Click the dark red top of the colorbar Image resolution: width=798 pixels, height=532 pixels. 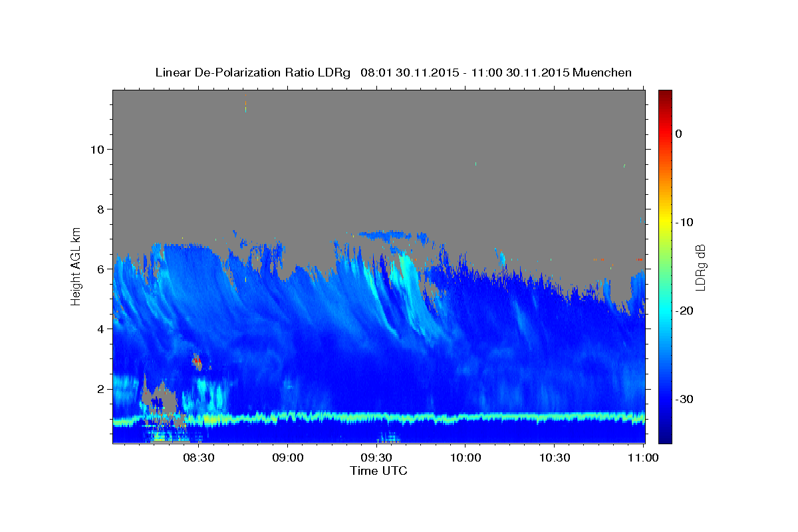(665, 95)
